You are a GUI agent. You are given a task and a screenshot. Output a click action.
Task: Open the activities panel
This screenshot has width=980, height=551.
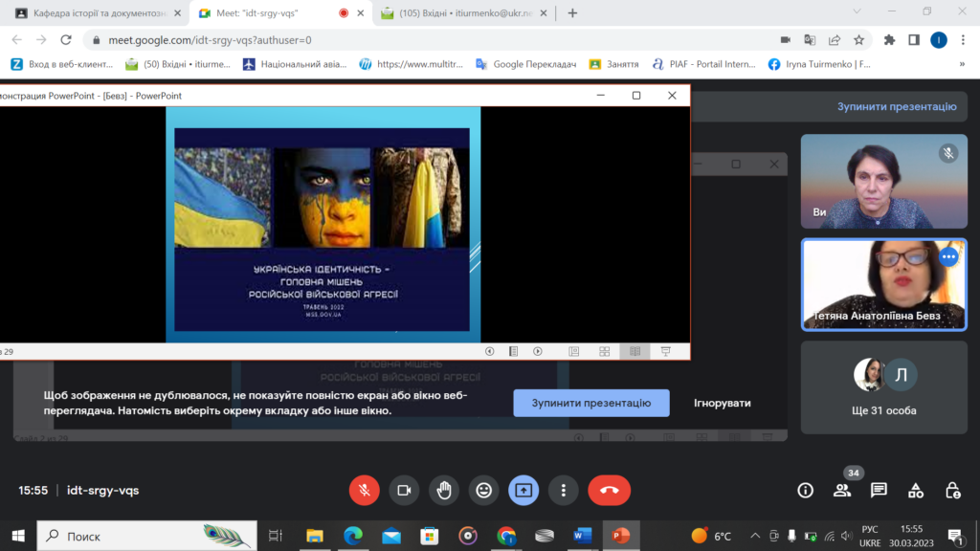pos(916,490)
